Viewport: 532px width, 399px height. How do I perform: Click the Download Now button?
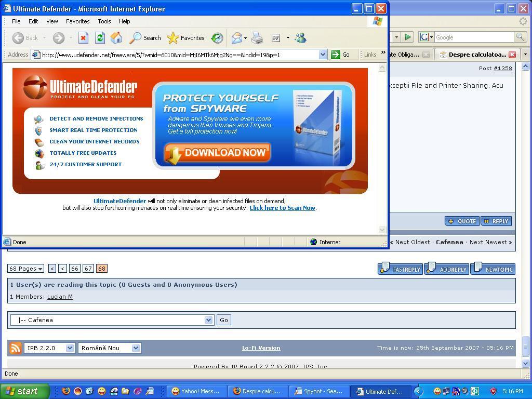point(218,153)
